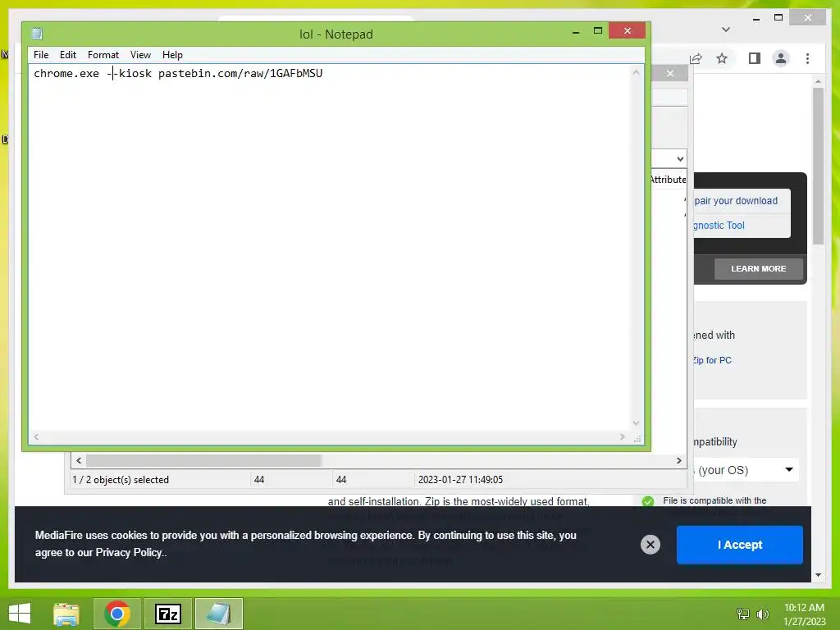Click the green compatibility checkmark icon
Screen dimensions: 840x630
pyautogui.click(x=648, y=501)
